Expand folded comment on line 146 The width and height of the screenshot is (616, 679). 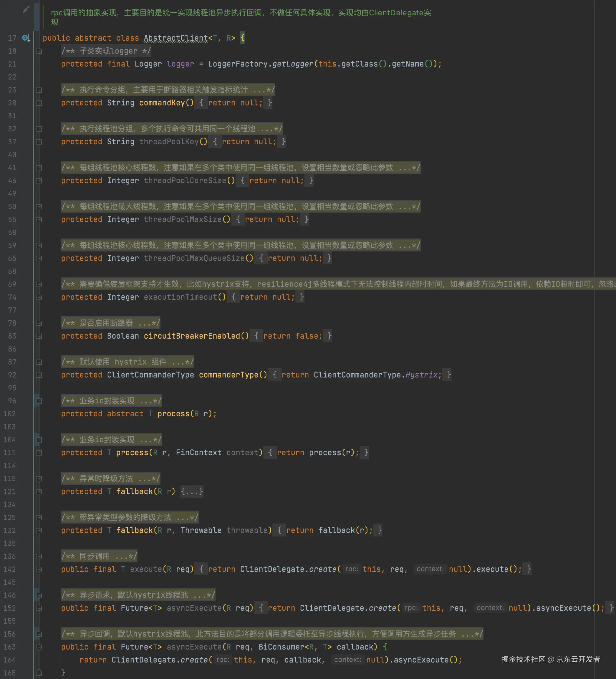[39, 595]
